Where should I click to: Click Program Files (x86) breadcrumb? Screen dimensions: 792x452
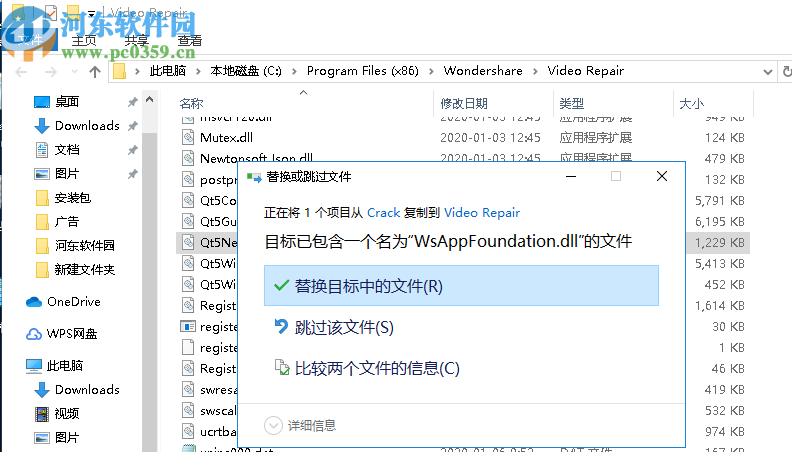coord(363,71)
